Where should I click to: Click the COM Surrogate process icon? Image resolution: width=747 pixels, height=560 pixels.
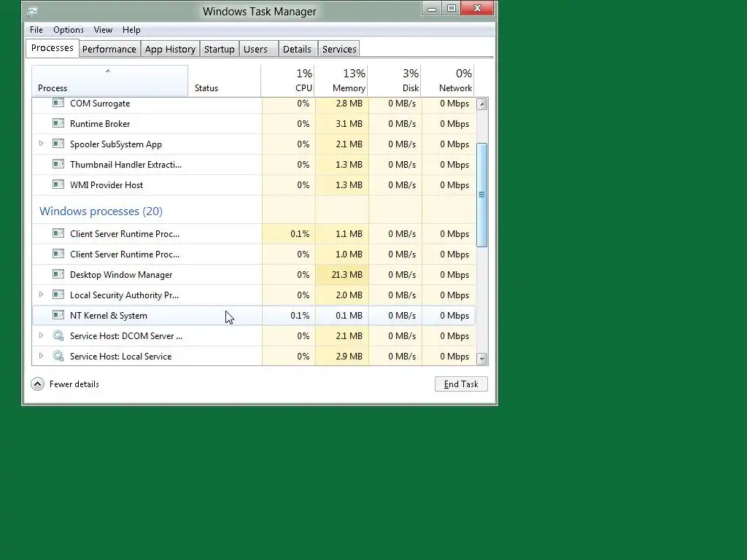pos(58,103)
